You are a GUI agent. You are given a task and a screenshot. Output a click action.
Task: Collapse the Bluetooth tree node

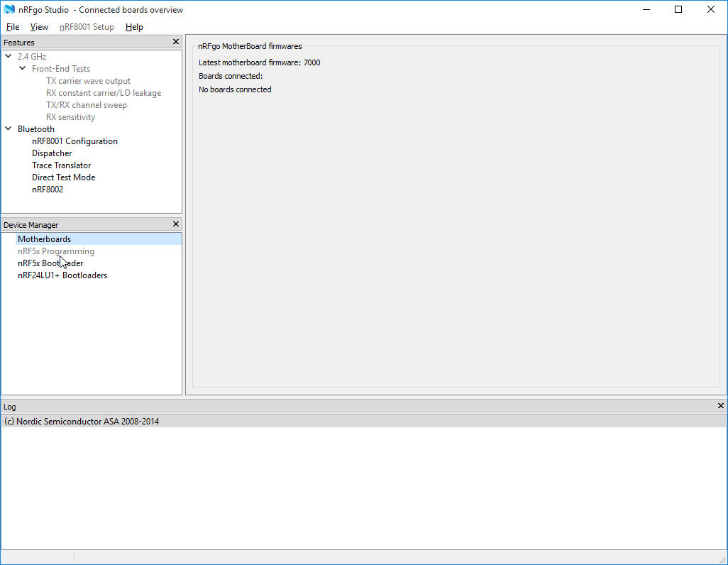click(x=9, y=128)
